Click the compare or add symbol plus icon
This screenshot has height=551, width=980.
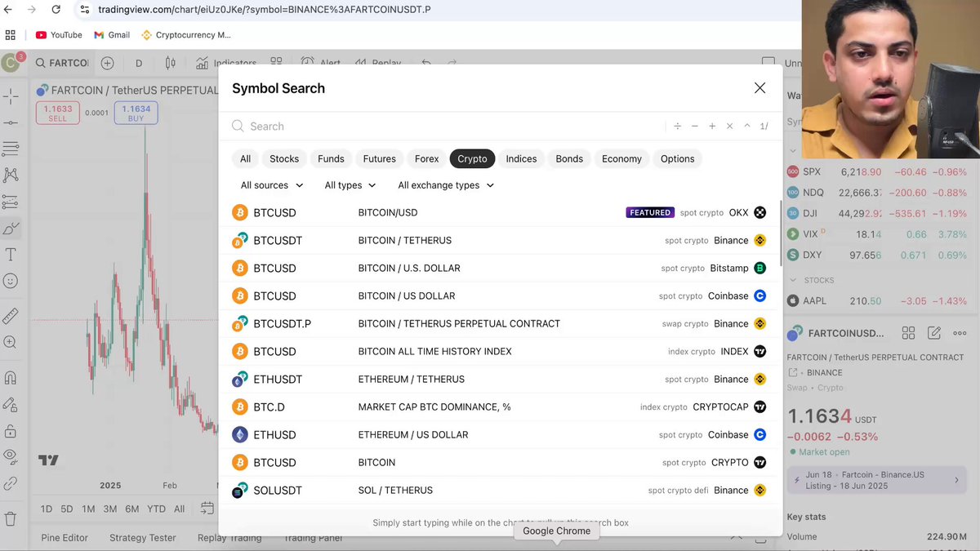click(x=107, y=63)
